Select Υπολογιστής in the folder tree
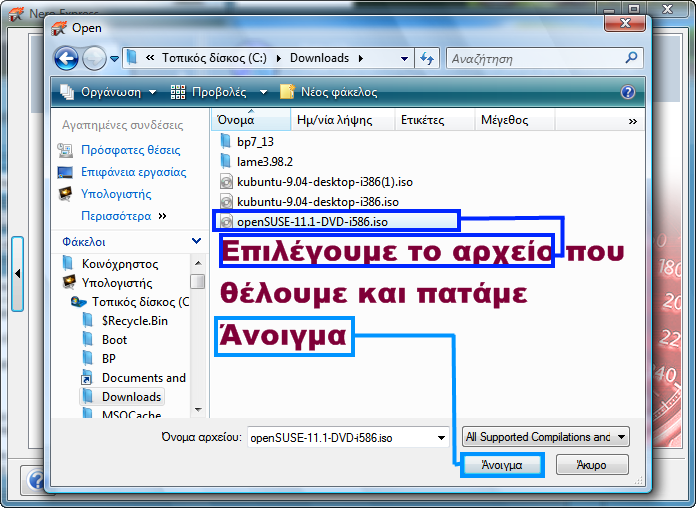Screen dimensions: 696x508 tap(117, 283)
